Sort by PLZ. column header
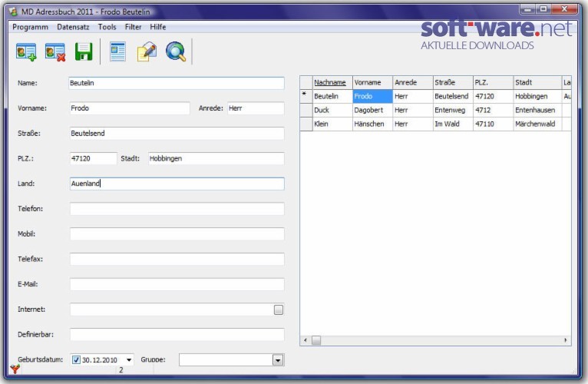The image size is (588, 384). point(493,82)
